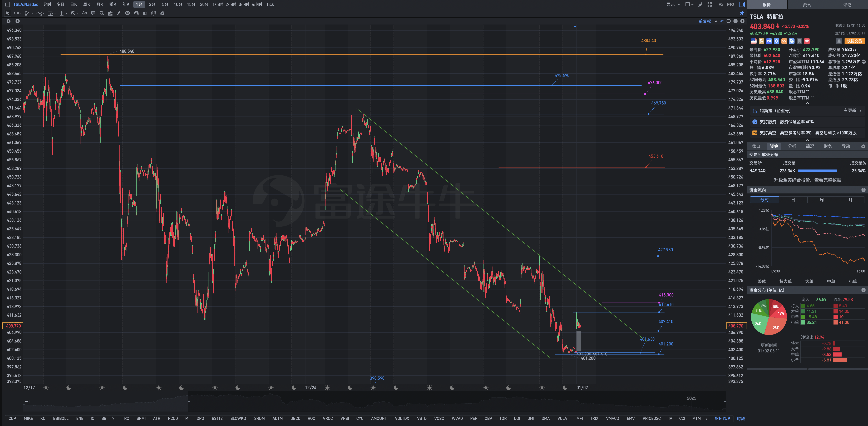Open the F10 company info button
This screenshot has height=426, width=868.
tap(731, 4)
